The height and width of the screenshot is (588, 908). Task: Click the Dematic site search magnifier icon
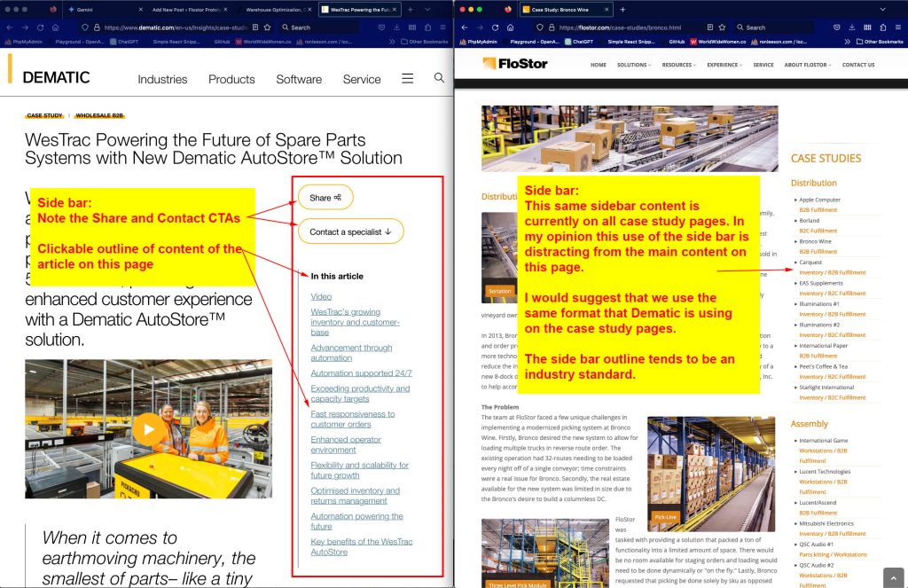point(439,78)
